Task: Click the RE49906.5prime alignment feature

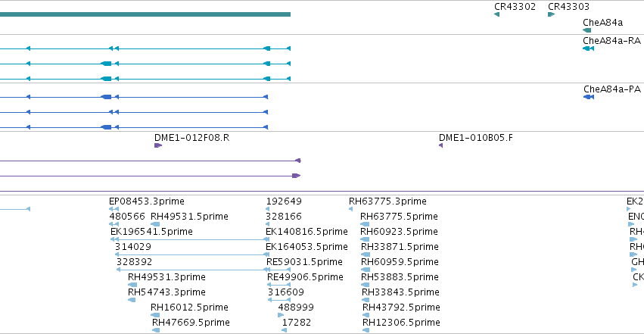Action: coord(279,285)
